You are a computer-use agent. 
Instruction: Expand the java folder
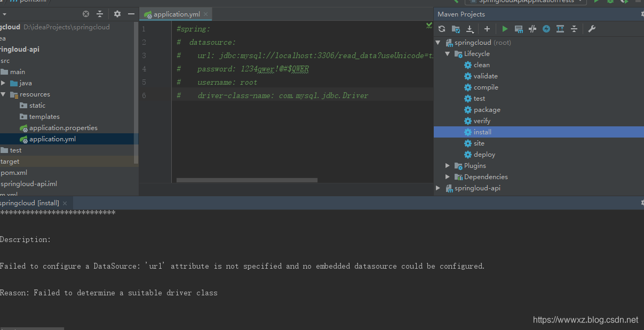[x=3, y=83]
